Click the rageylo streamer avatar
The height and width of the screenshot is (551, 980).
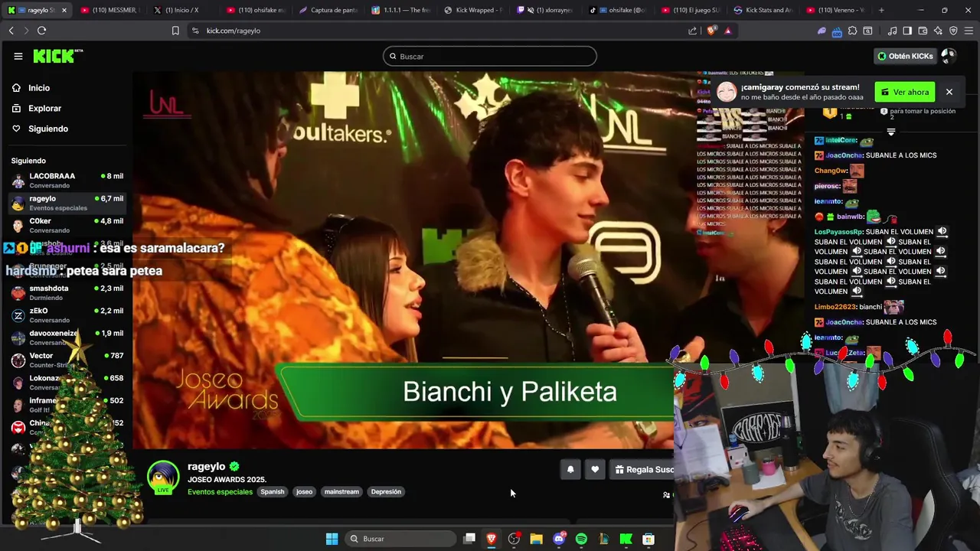pos(163,477)
